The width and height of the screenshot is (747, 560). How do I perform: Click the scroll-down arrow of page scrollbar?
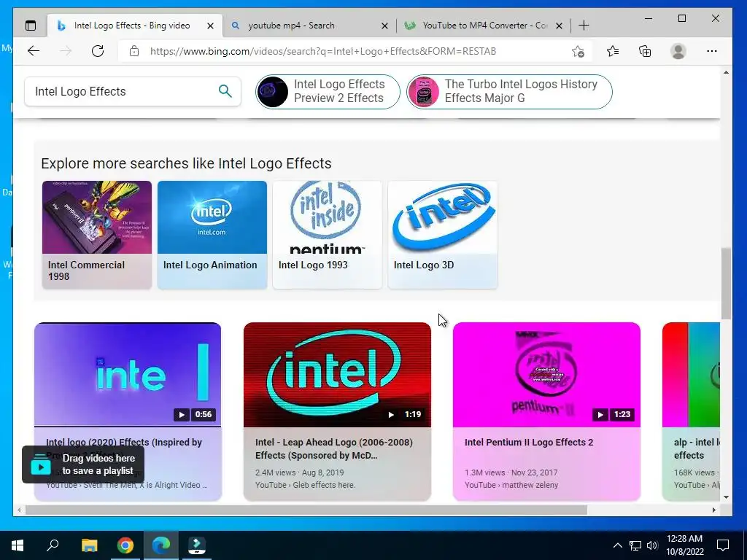coord(726,497)
